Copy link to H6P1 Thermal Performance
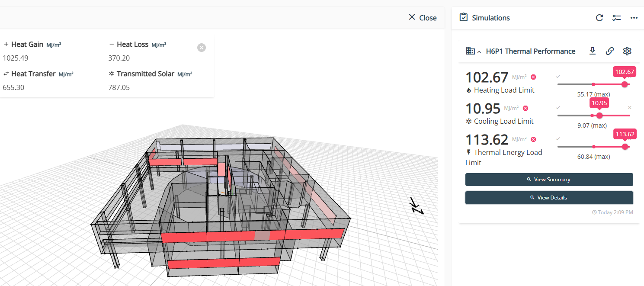This screenshot has width=644, height=286. (609, 51)
